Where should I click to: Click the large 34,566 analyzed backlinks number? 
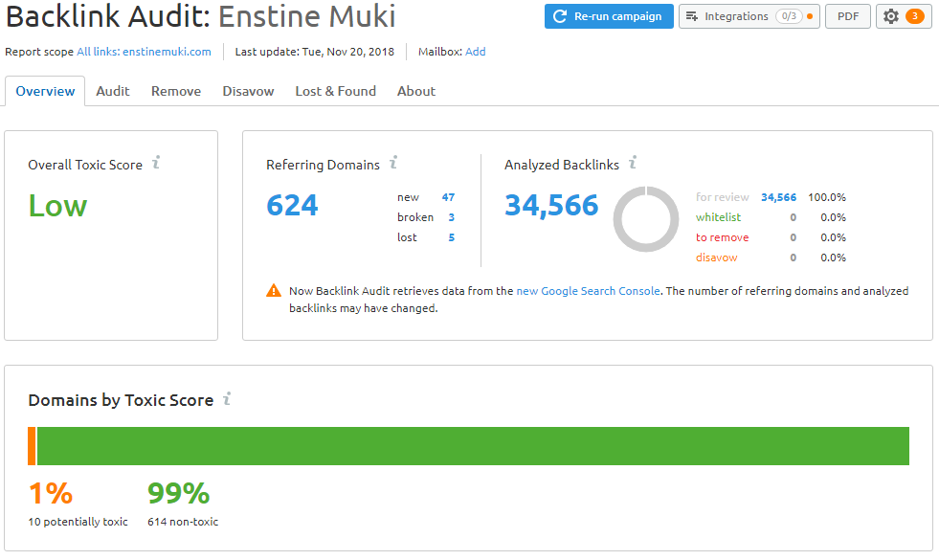coord(551,206)
